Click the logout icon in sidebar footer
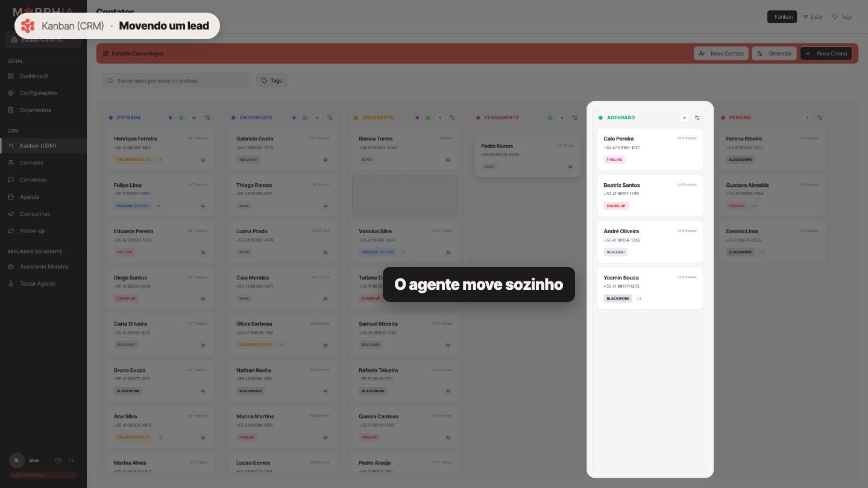 71,460
